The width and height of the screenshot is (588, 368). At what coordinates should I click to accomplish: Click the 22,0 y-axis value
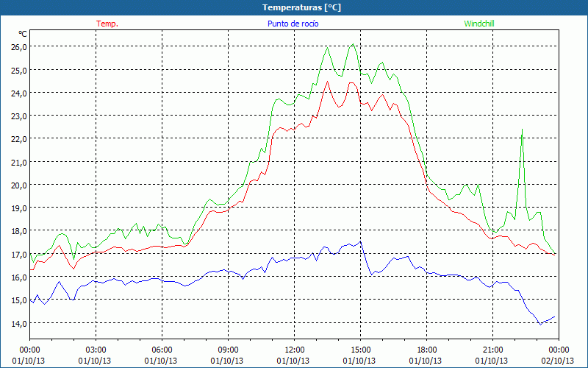click(x=19, y=139)
